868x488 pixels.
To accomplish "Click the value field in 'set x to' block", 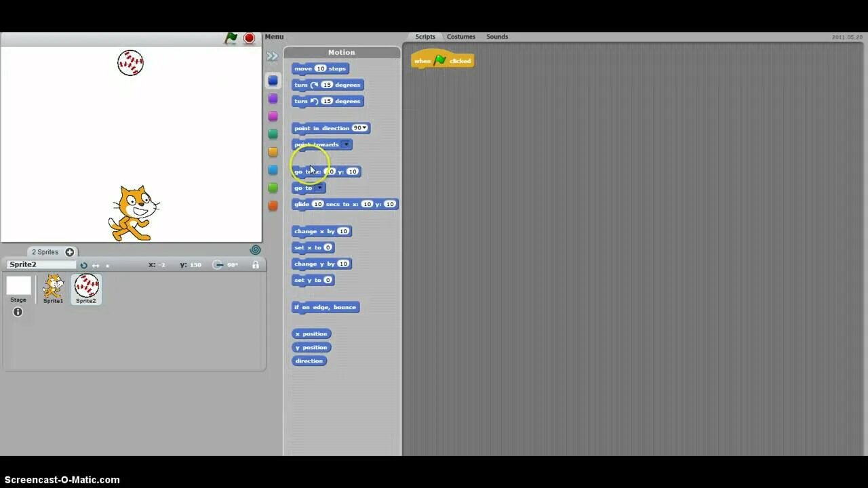I will [328, 247].
